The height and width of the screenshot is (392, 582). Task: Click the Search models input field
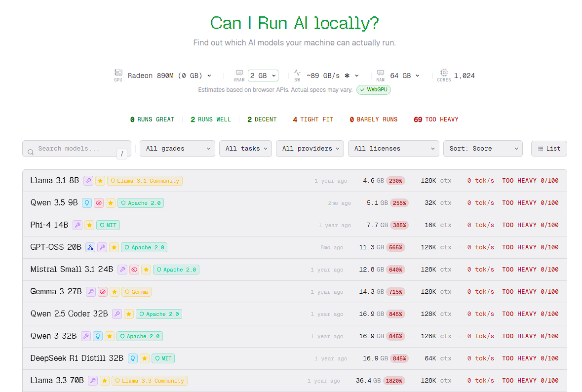pos(77,149)
